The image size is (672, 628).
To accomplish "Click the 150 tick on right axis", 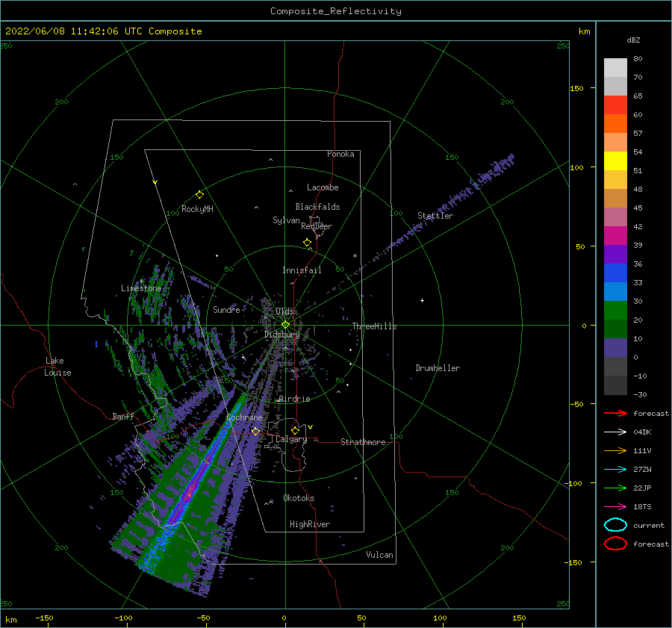I will coord(576,88).
